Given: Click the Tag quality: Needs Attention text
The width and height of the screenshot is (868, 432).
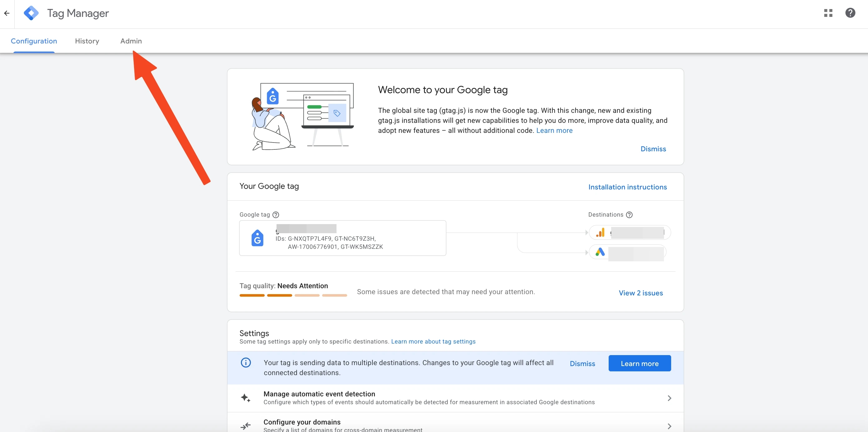Looking at the screenshot, I should click(x=284, y=286).
